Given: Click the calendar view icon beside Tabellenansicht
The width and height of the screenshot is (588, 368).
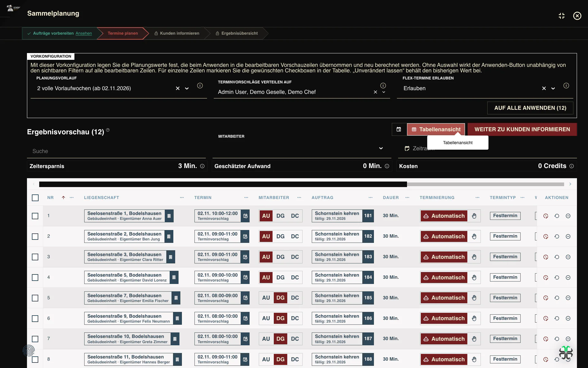Looking at the screenshot, I should coord(399,129).
